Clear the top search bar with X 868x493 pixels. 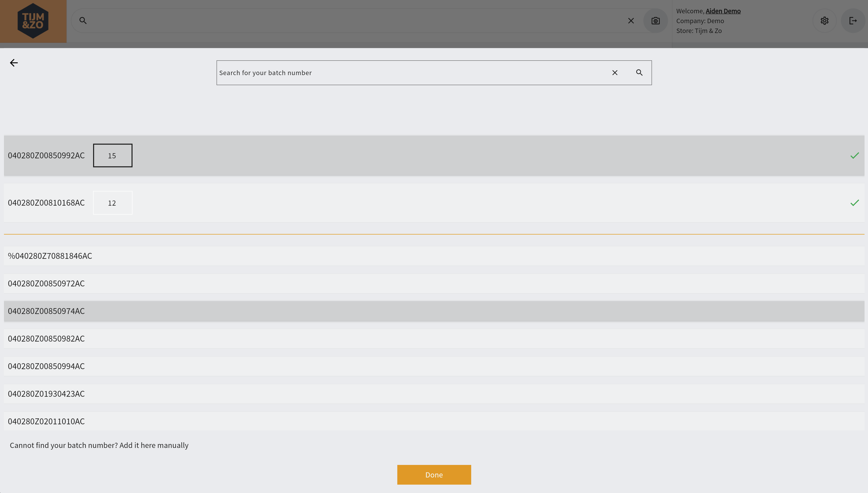631,21
